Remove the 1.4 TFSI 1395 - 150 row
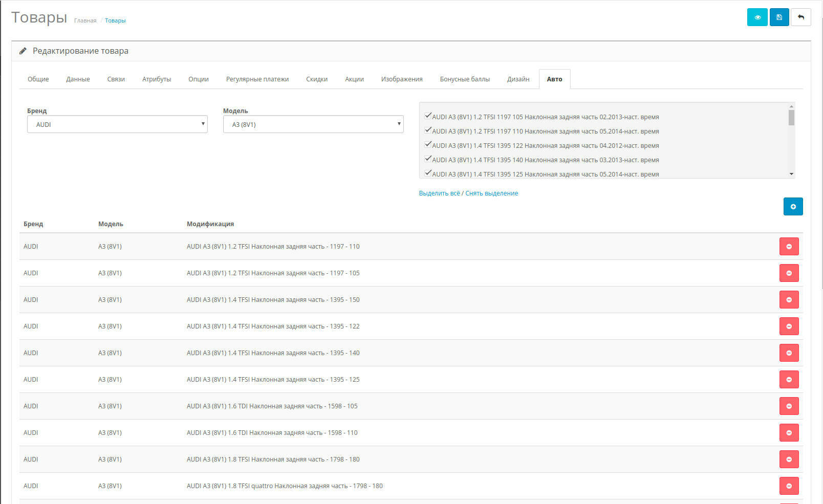Screen dimensions: 823x504 coord(789,300)
